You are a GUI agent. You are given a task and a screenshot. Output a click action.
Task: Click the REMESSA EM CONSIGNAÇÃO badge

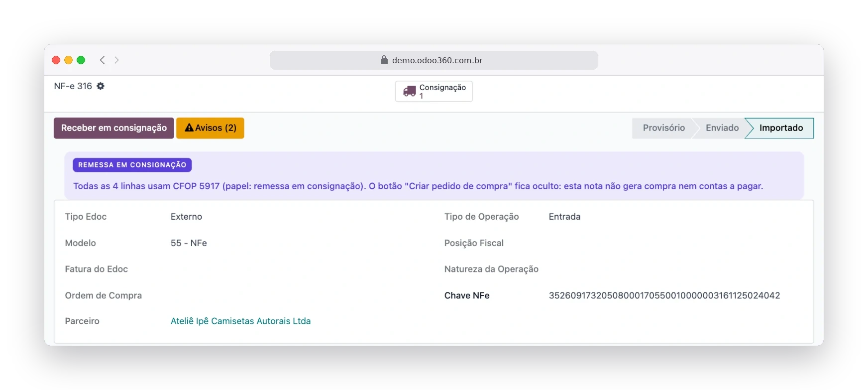coord(132,165)
